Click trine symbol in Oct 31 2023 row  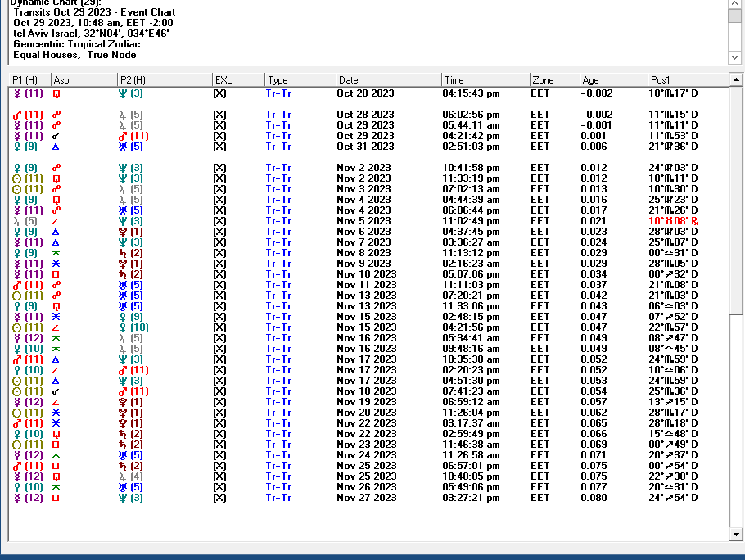[x=56, y=147]
